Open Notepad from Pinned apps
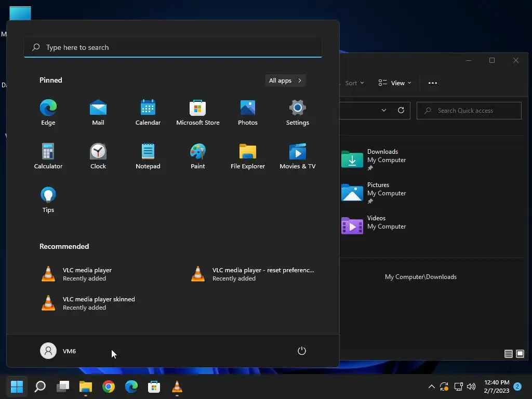 148,156
